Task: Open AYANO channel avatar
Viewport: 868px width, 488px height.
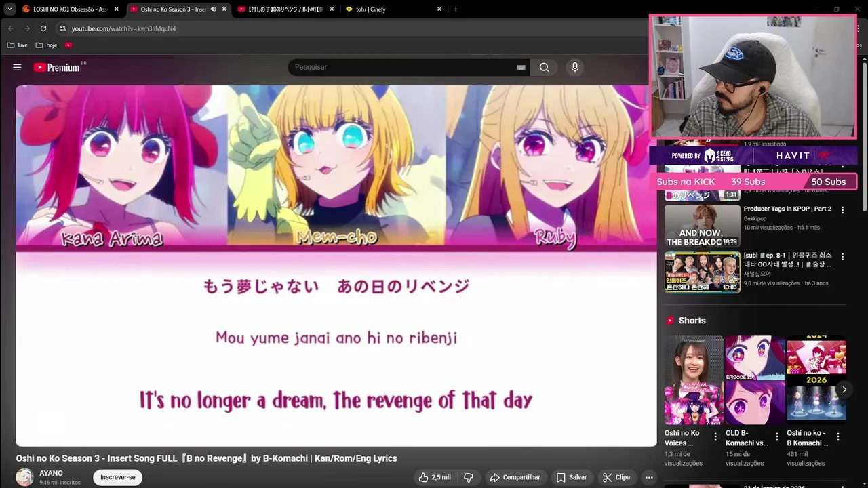Action: coord(25,477)
